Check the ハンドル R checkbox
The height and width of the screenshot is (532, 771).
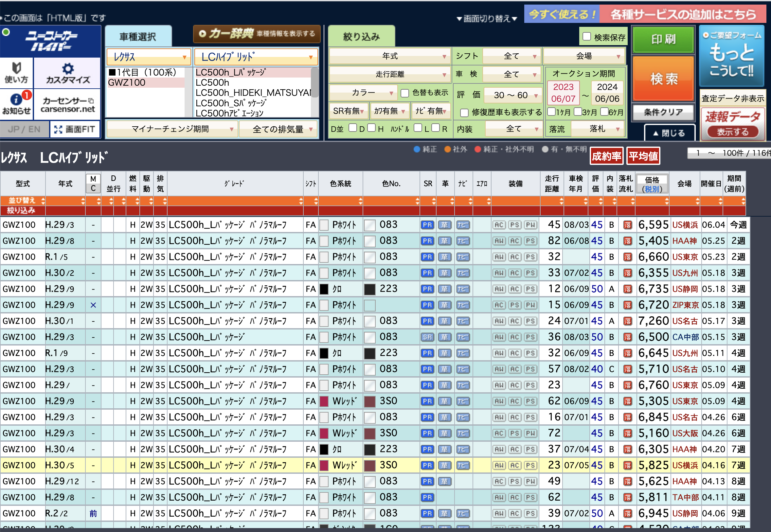435,128
